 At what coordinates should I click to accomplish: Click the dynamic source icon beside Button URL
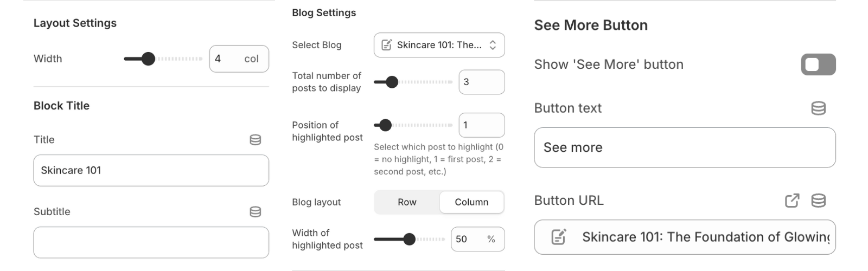(818, 201)
